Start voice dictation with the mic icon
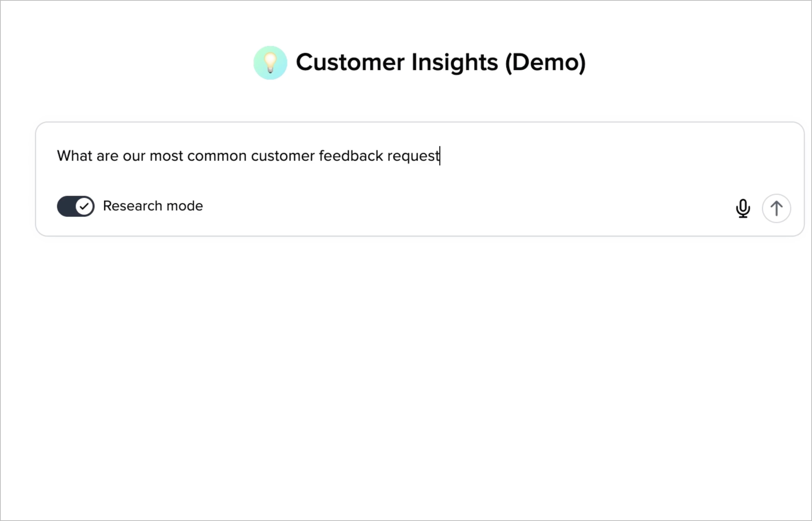 pos(742,208)
